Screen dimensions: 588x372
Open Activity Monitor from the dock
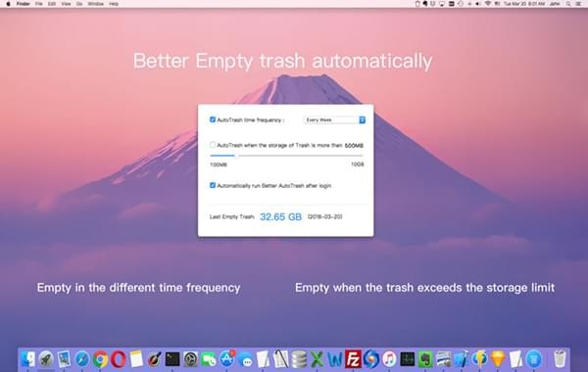408,359
